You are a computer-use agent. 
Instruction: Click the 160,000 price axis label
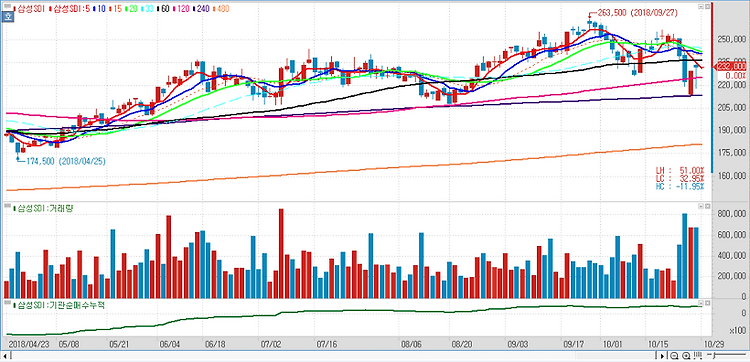[x=732, y=176]
